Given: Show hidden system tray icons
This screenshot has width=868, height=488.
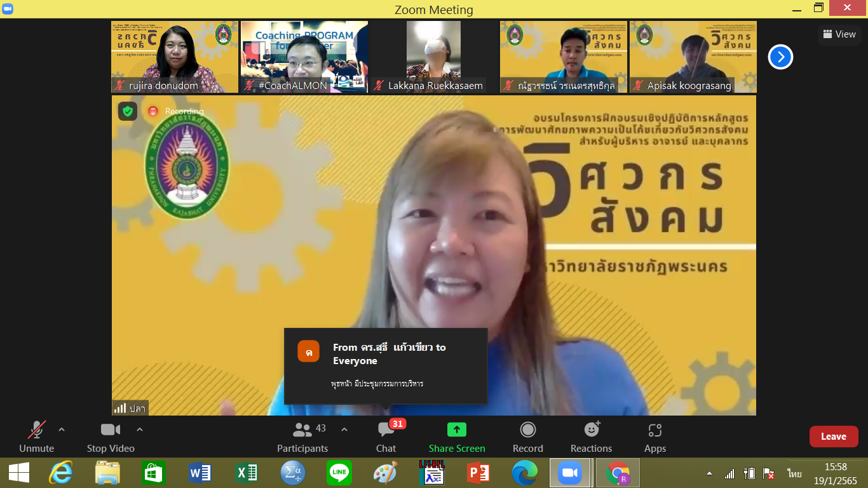Looking at the screenshot, I should click(710, 474).
